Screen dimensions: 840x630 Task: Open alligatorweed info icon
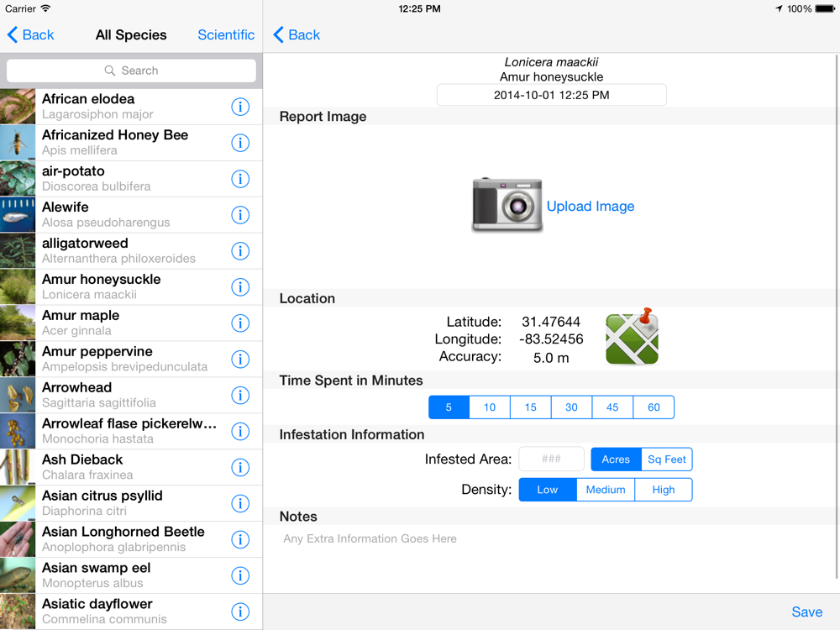[x=240, y=250]
